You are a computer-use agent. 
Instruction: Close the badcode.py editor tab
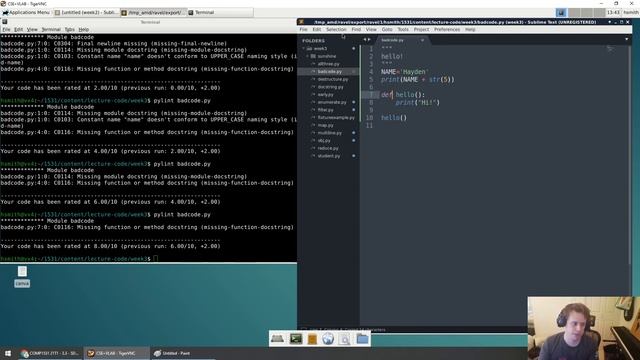[422, 40]
